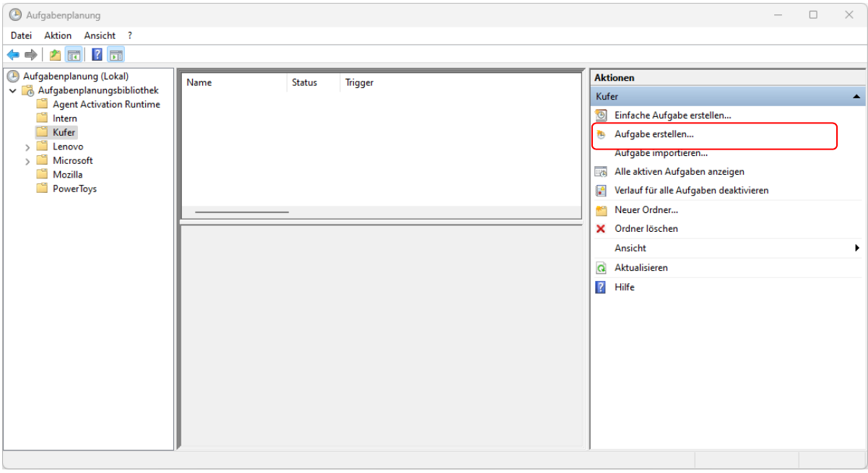
Task: Select the Mozilla folder in the tree
Action: point(68,175)
